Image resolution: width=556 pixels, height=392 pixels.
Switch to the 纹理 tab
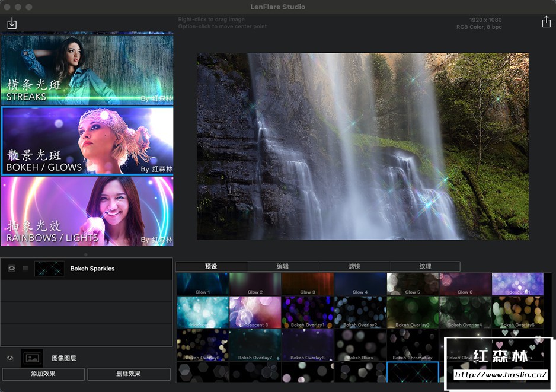click(x=425, y=266)
